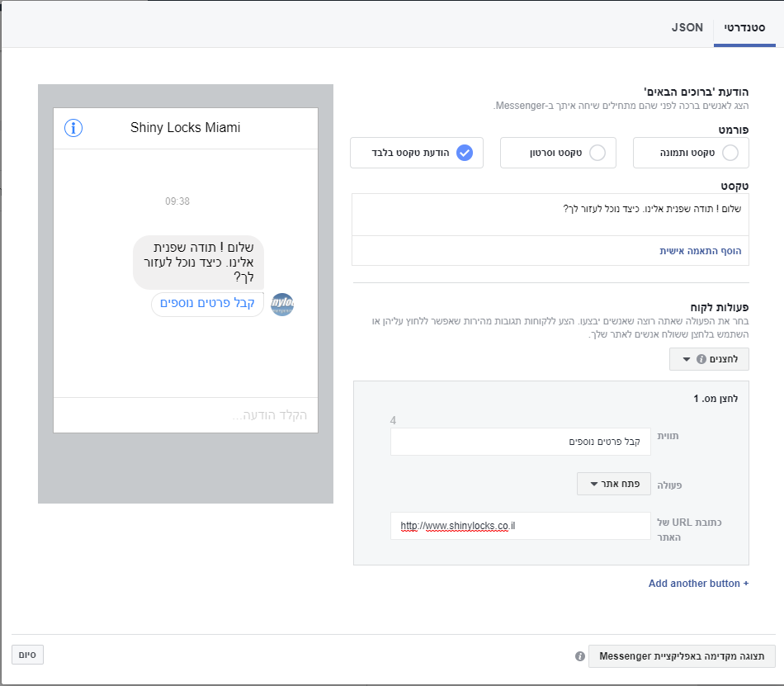Click the info icon on the לחצנים dropdown
The image size is (784, 686).
(x=701, y=359)
